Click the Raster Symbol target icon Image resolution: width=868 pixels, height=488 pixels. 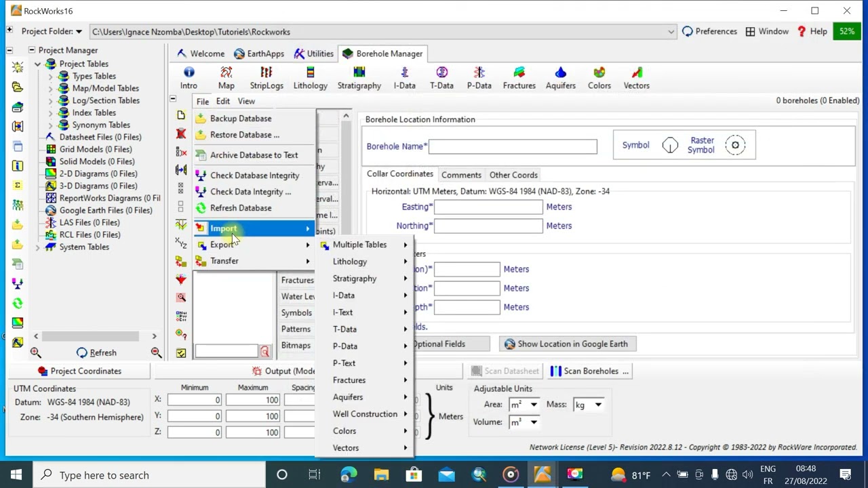pos(735,145)
